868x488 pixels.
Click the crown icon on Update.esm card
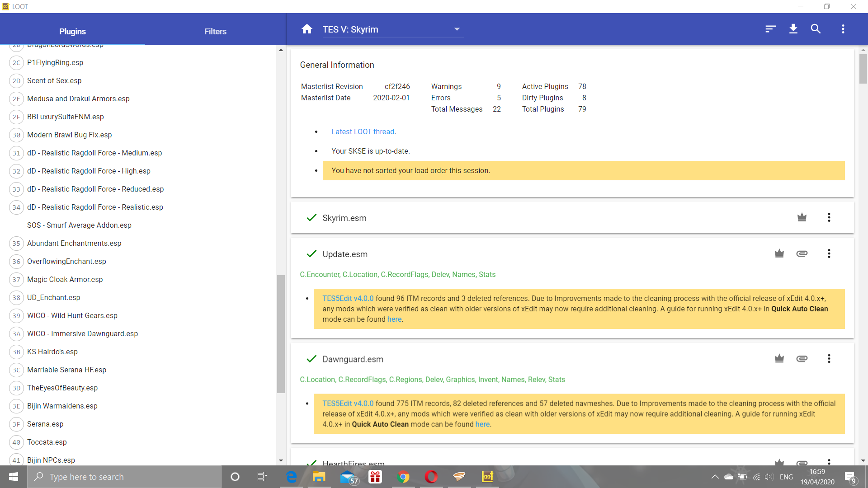(779, 253)
